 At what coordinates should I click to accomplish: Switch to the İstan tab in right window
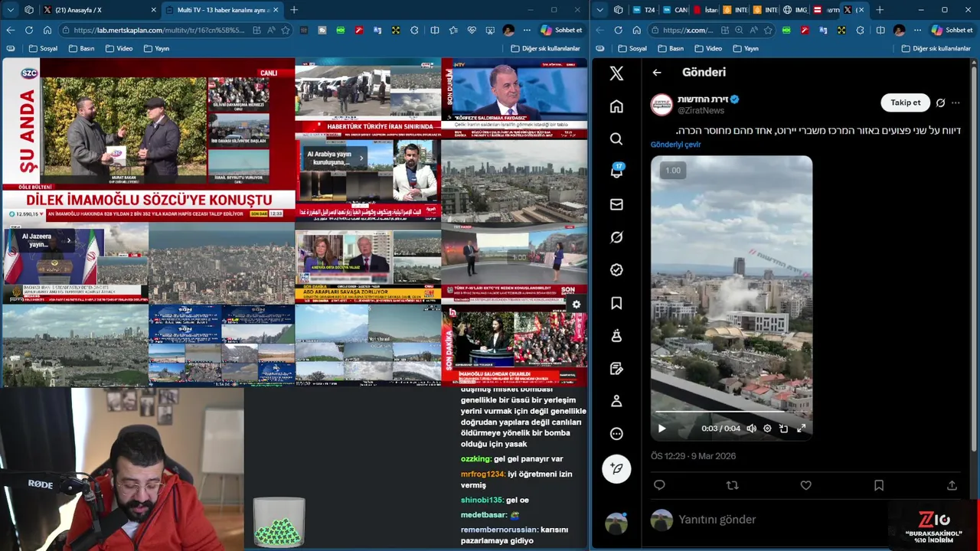click(x=704, y=10)
